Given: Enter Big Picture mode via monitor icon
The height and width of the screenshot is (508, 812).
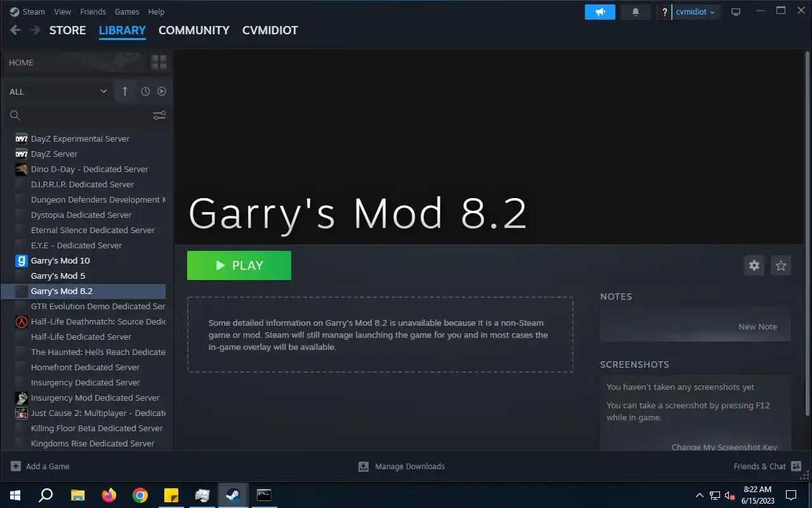Looking at the screenshot, I should tap(736, 12).
